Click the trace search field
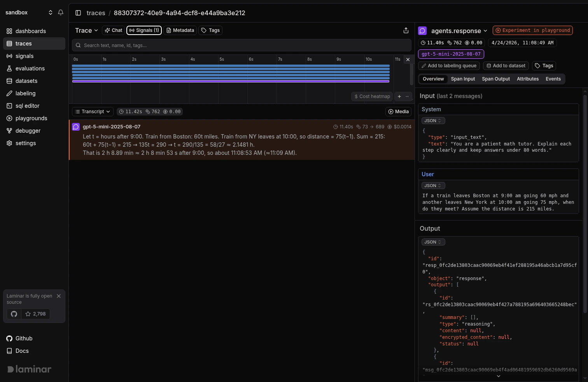Viewport: 588px width, 382px height. pyautogui.click(x=241, y=45)
